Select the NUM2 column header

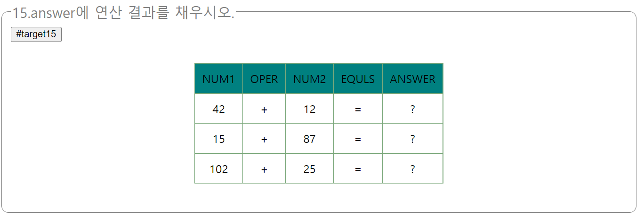pyautogui.click(x=309, y=79)
